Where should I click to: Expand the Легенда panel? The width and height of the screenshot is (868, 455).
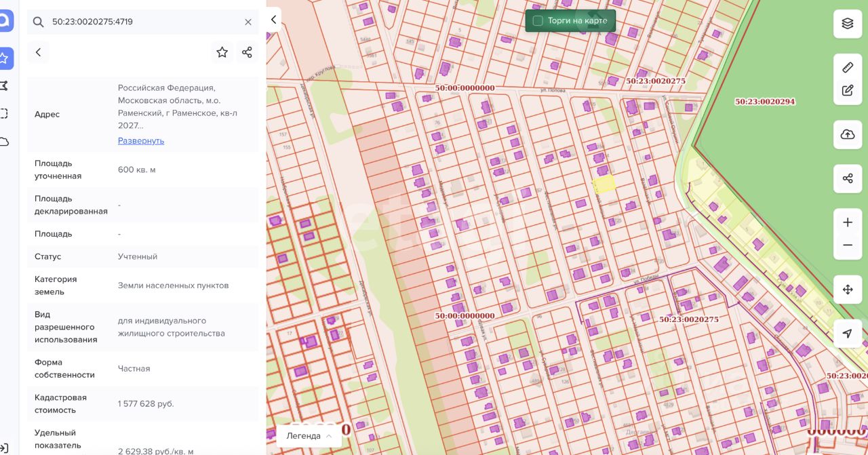(309, 435)
